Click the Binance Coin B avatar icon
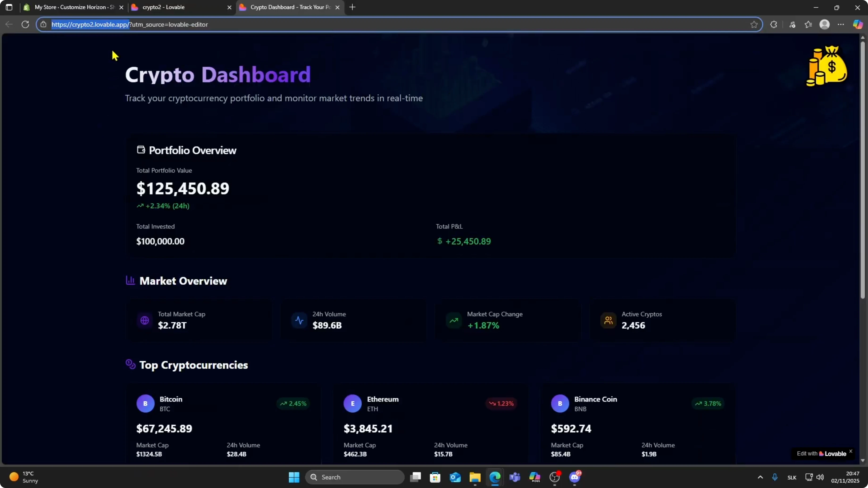The height and width of the screenshot is (488, 868). click(x=560, y=403)
